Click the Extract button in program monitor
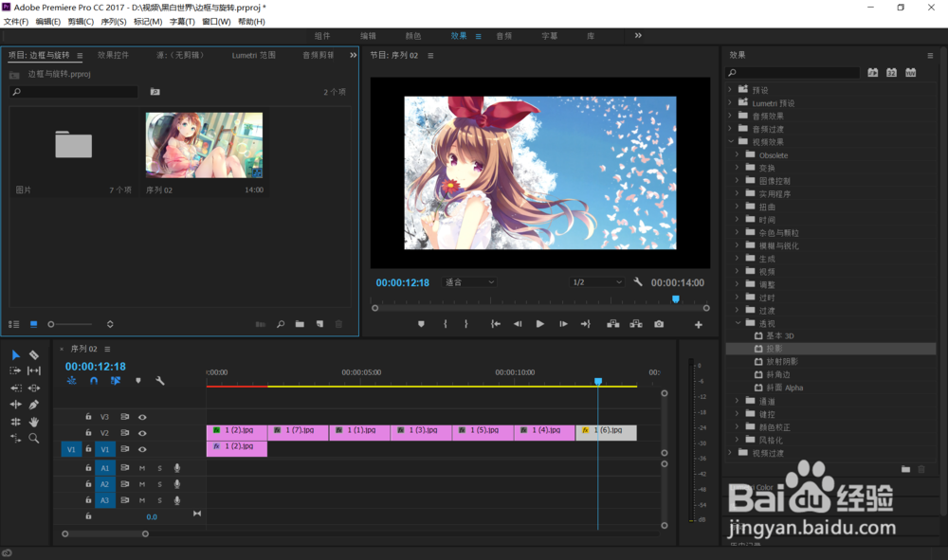The width and height of the screenshot is (948, 560). pos(636,324)
